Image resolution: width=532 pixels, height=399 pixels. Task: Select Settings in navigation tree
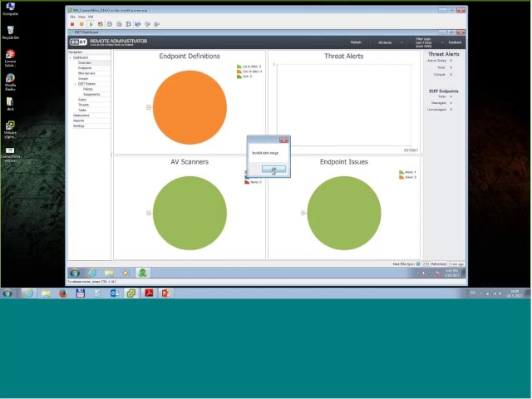point(79,126)
